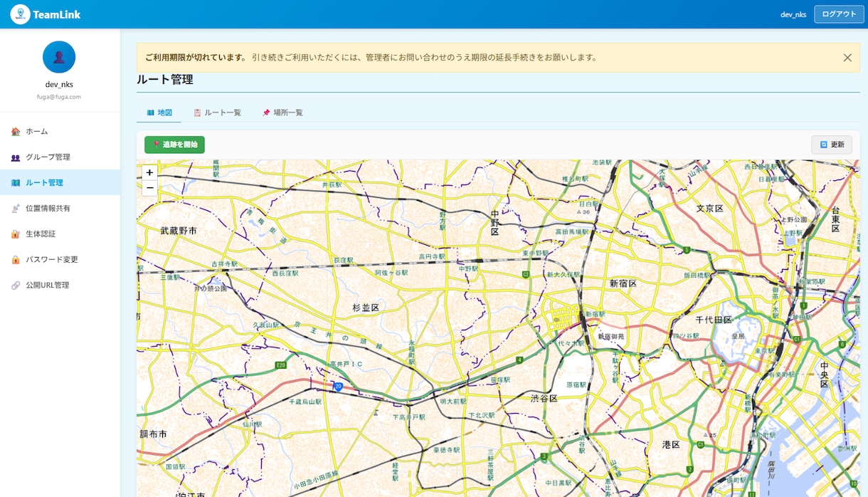Click the 調布市 label on the map
The height and width of the screenshot is (497, 868).
point(152,434)
